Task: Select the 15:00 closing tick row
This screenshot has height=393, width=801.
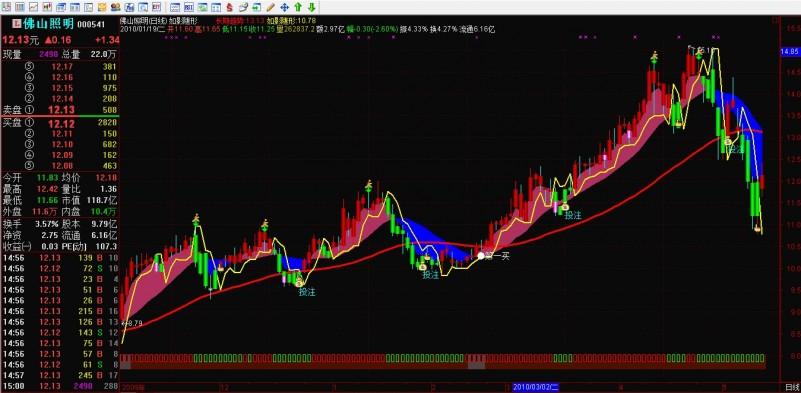Action: 60,386
